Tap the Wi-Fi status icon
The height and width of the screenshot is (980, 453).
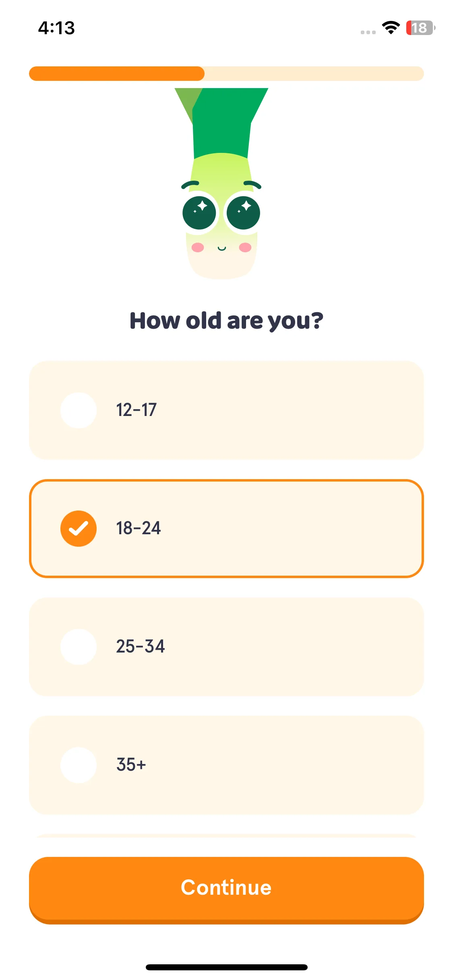pyautogui.click(x=391, y=27)
